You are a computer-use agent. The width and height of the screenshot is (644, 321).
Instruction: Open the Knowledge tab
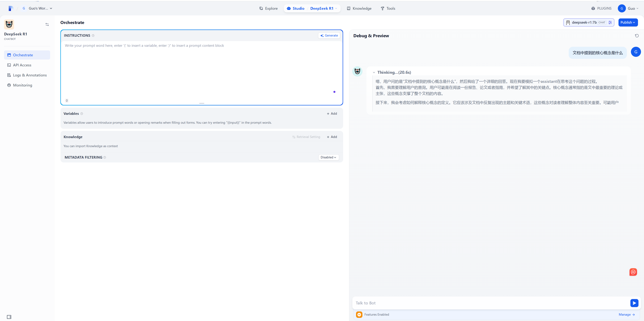click(x=359, y=9)
